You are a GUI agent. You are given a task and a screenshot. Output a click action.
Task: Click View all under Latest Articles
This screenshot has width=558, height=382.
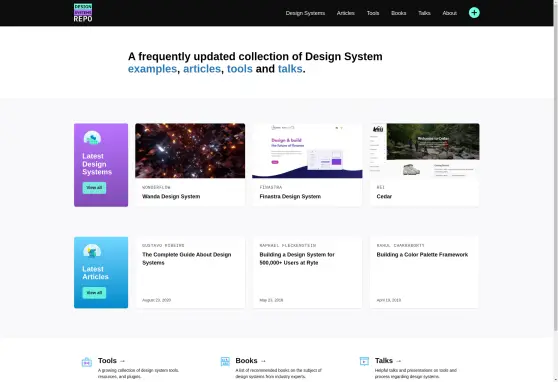point(94,293)
